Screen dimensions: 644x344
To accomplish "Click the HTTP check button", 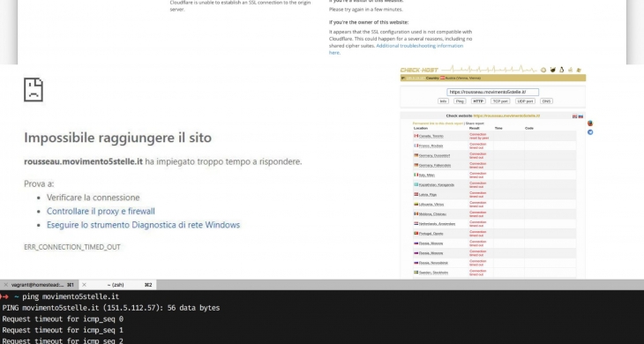I will point(478,101).
